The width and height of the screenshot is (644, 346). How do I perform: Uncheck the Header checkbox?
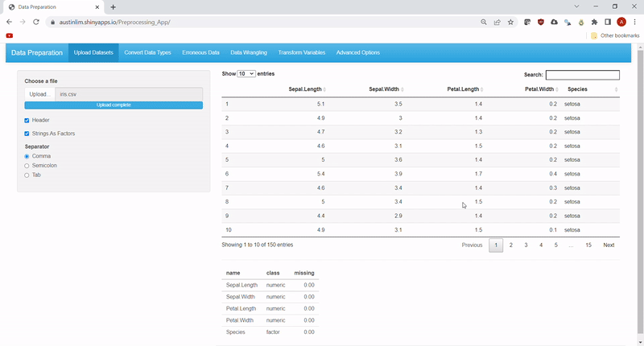tap(27, 120)
